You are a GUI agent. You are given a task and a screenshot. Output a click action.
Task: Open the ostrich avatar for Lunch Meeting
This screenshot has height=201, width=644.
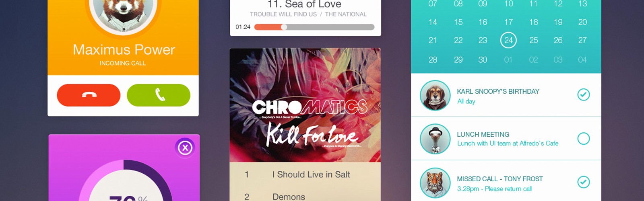tap(435, 139)
